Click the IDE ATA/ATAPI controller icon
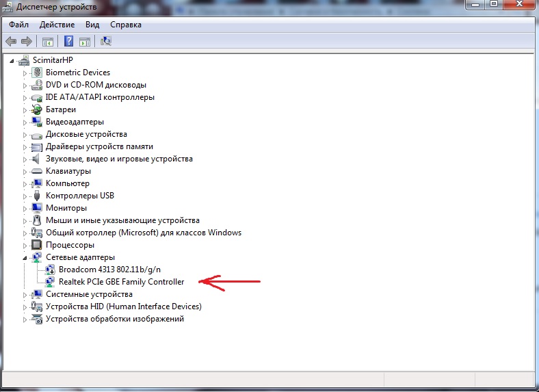Image resolution: width=539 pixels, height=392 pixels. pyautogui.click(x=36, y=98)
